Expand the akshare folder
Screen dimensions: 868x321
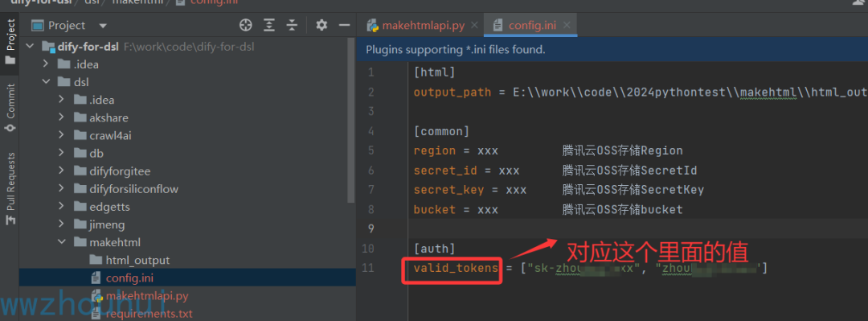(62, 117)
